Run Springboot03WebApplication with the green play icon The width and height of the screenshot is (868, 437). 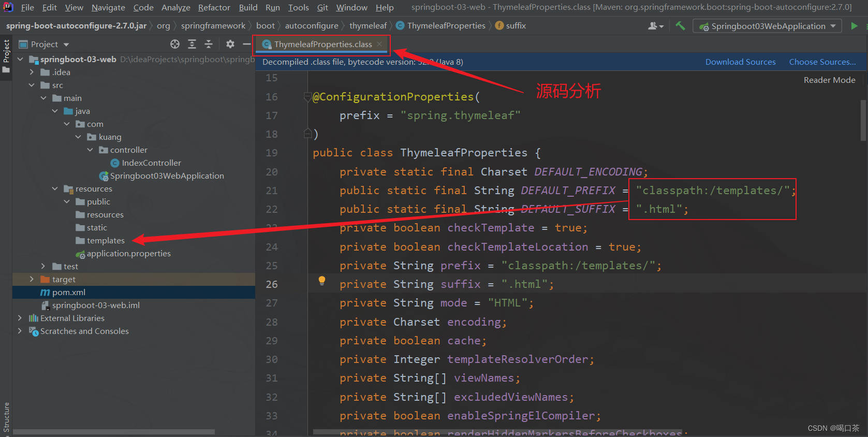coord(854,26)
